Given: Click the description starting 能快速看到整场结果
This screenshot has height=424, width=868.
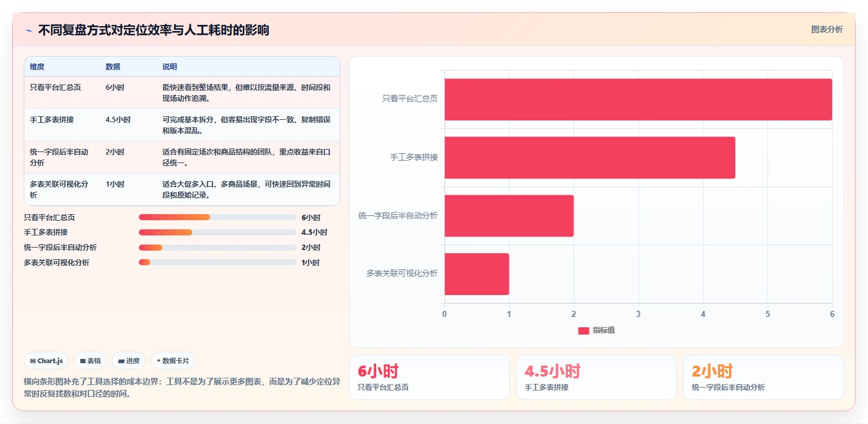Looking at the screenshot, I should 247,92.
